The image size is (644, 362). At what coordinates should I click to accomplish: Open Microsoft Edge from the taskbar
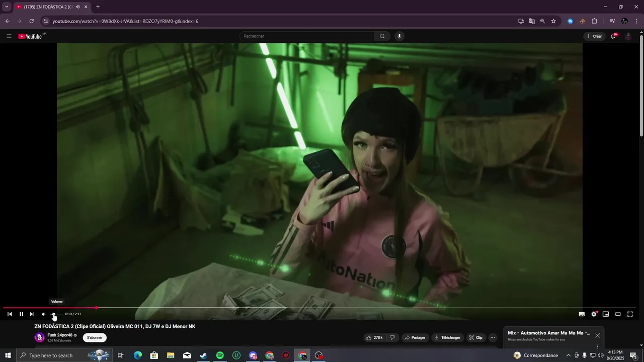click(137, 355)
